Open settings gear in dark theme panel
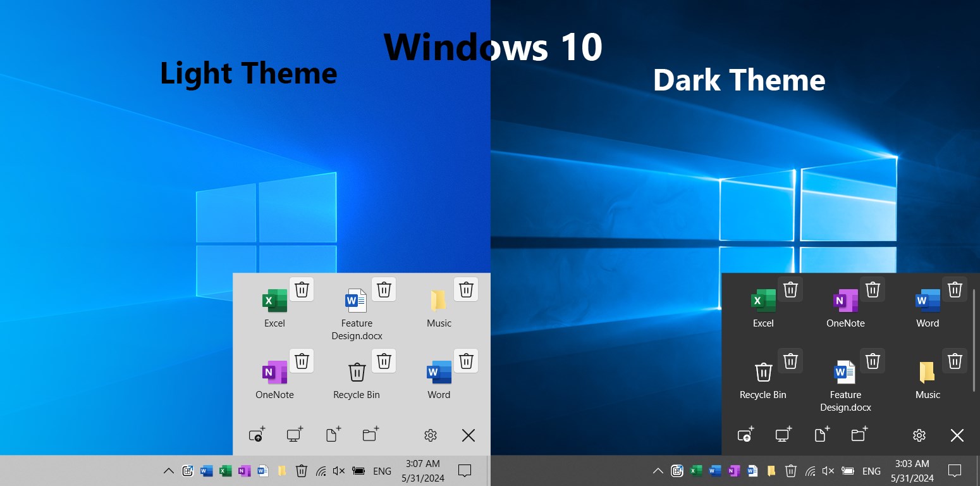 [x=919, y=435]
